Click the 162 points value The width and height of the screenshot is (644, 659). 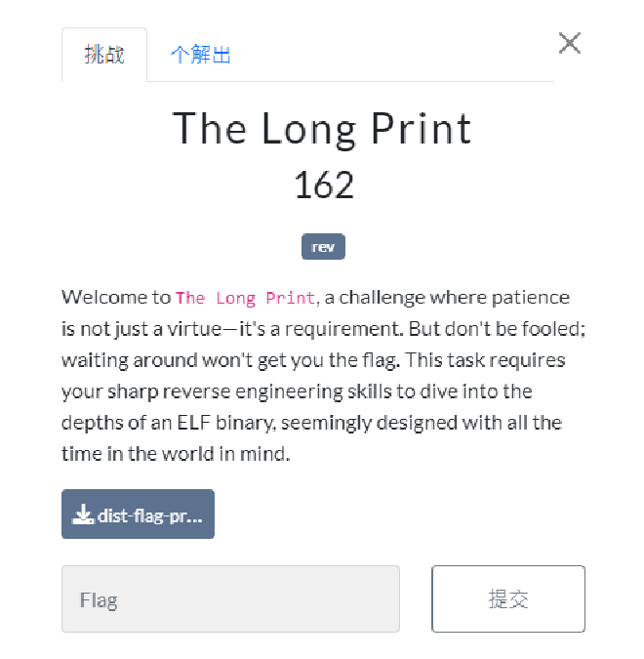click(x=324, y=185)
